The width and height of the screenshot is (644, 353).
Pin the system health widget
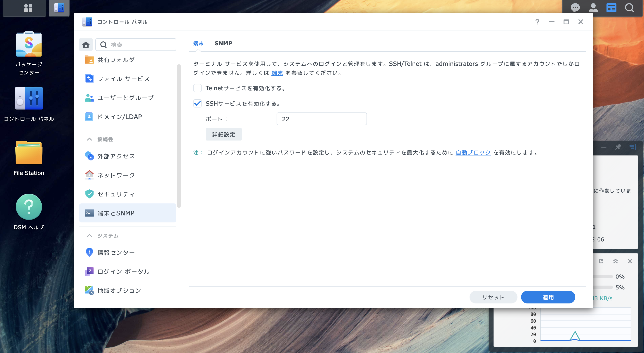618,147
